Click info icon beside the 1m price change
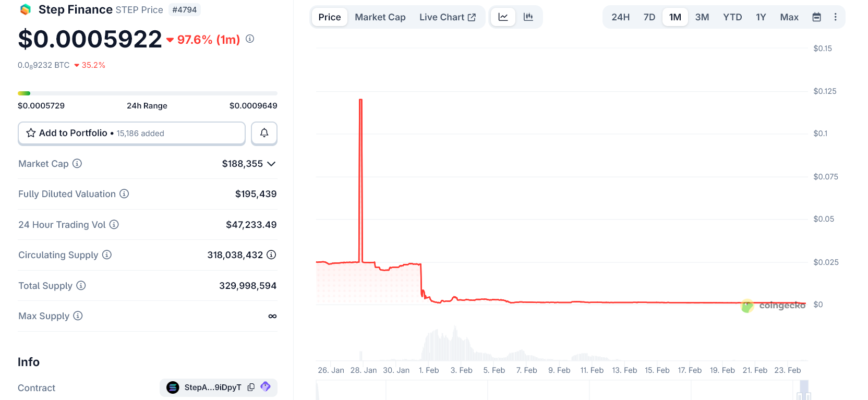 (x=250, y=39)
